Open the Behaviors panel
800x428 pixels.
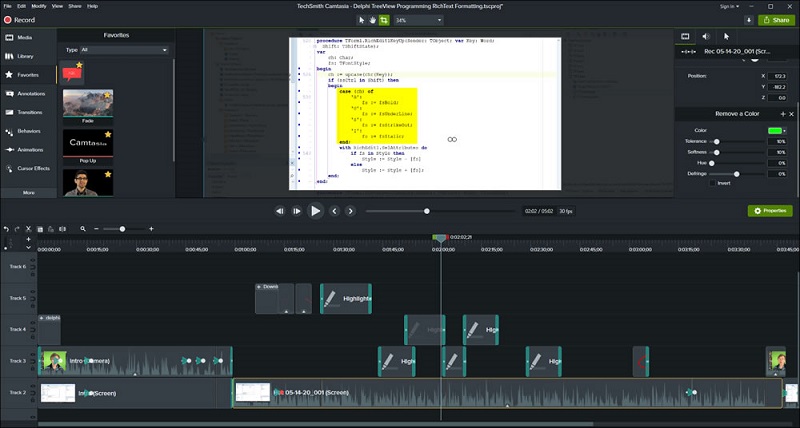pos(29,131)
